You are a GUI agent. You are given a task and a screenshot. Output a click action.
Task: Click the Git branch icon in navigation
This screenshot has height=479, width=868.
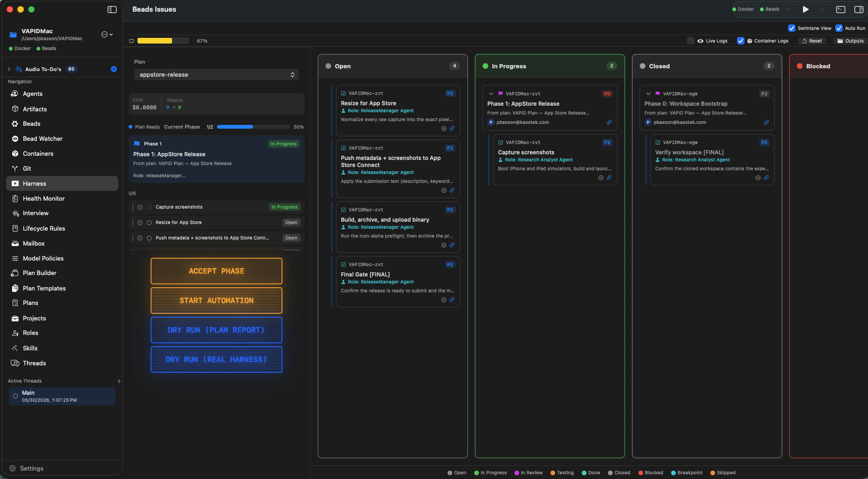point(15,168)
